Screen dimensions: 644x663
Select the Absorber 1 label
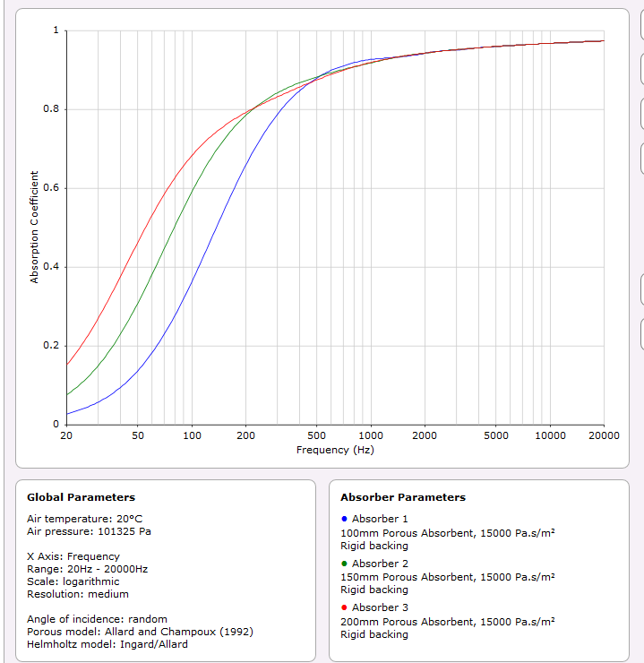point(380,520)
